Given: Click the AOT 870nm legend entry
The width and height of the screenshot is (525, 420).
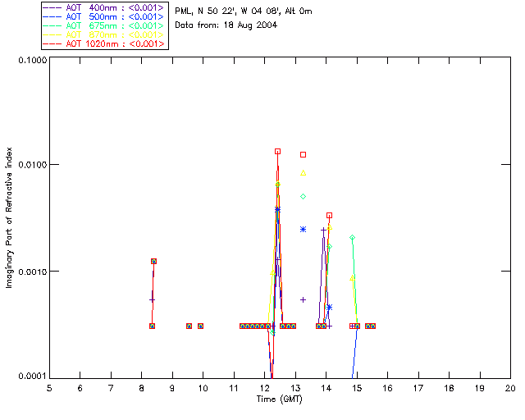Looking at the screenshot, I should pos(104,34).
